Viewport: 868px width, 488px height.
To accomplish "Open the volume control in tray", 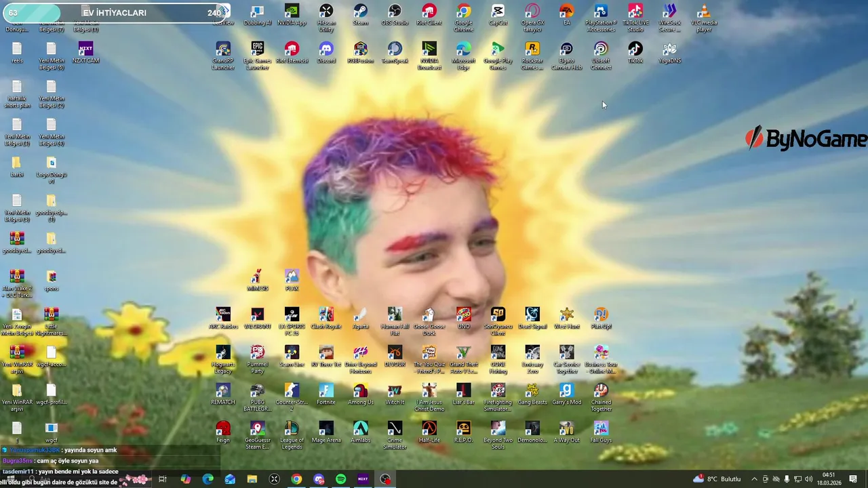I will tap(808, 479).
